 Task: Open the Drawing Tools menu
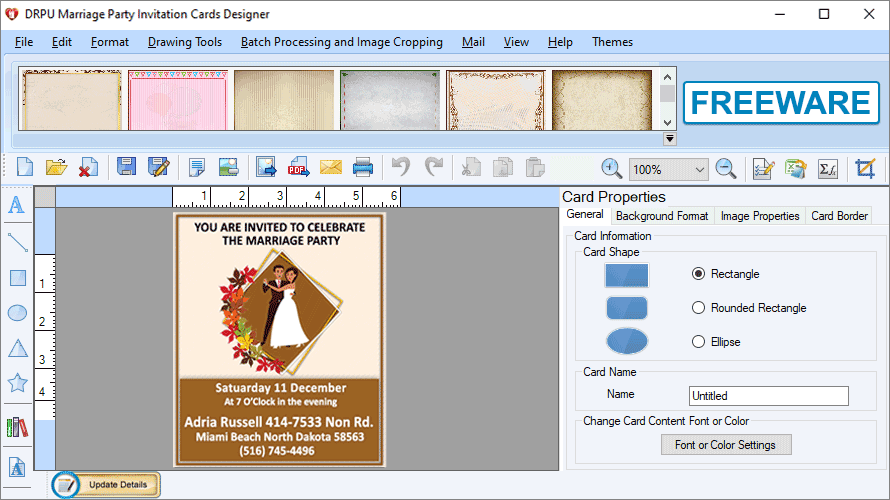(184, 42)
